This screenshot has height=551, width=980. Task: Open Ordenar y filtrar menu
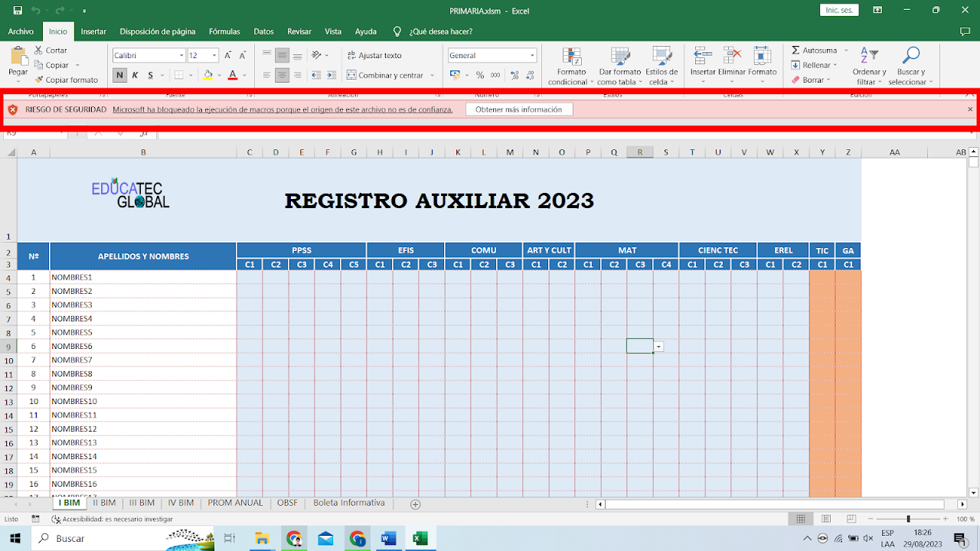click(869, 66)
